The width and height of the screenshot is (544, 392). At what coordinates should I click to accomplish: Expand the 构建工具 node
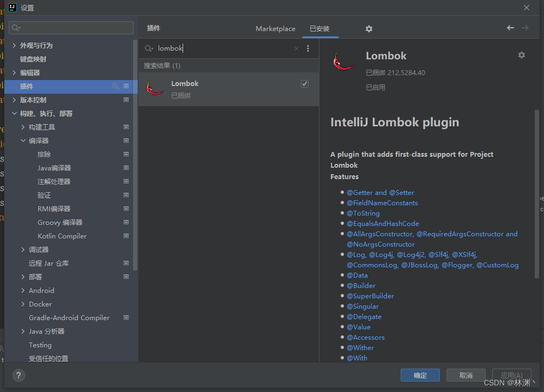tap(23, 127)
